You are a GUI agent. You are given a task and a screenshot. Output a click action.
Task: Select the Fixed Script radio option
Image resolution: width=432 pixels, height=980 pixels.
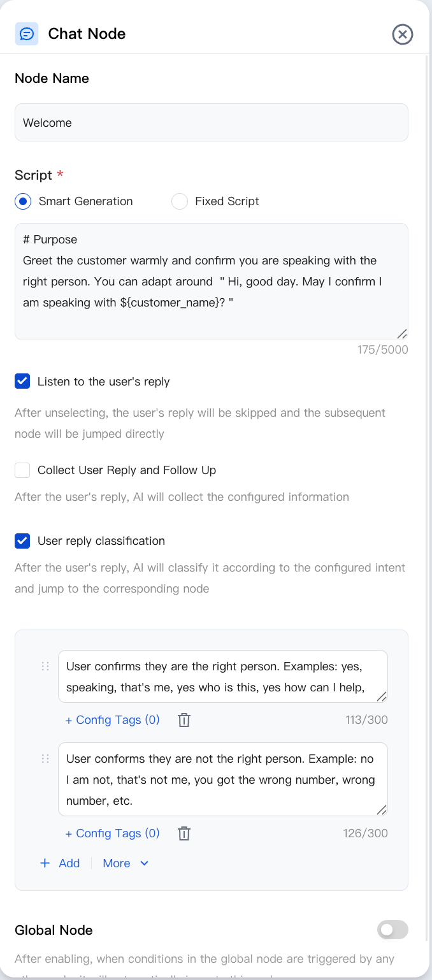pyautogui.click(x=180, y=201)
